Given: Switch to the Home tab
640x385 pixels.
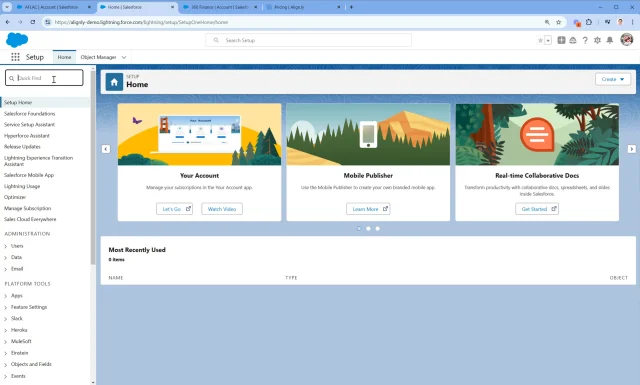Looking at the screenshot, I should [64, 57].
